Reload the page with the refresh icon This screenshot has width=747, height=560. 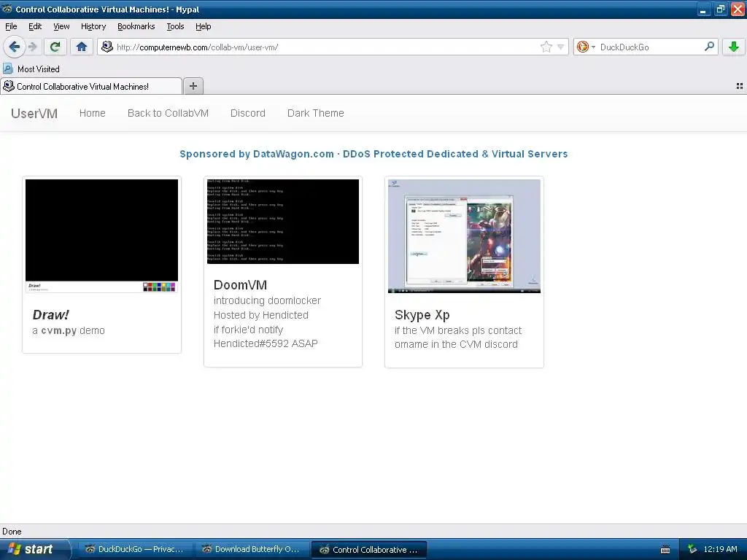(x=55, y=47)
